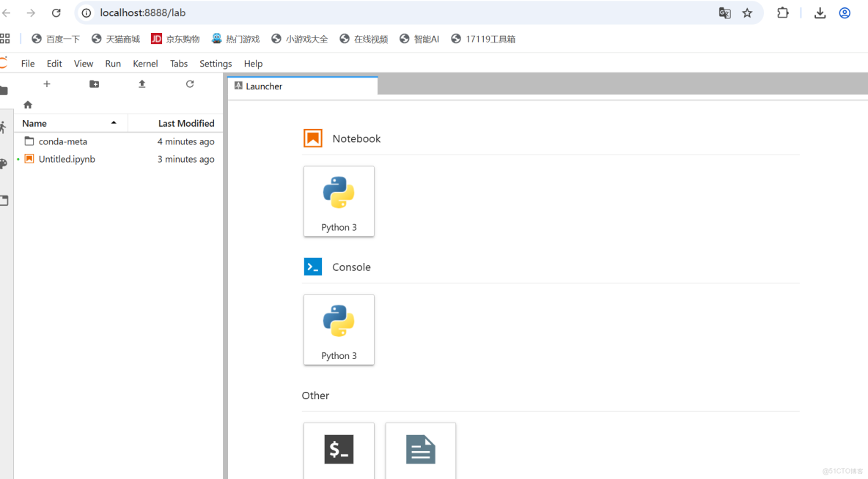Open the browser apps grid icon
868x479 pixels.
(5, 39)
